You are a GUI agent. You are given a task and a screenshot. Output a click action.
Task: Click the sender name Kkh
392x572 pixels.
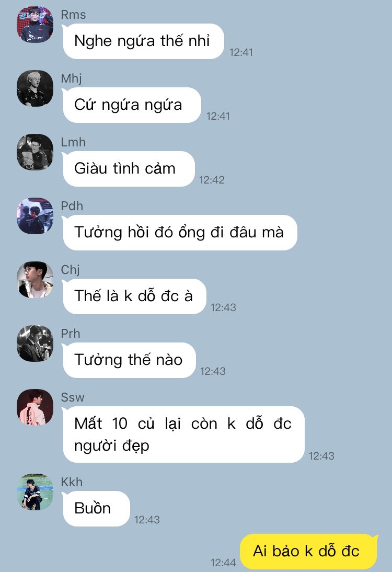click(x=72, y=482)
